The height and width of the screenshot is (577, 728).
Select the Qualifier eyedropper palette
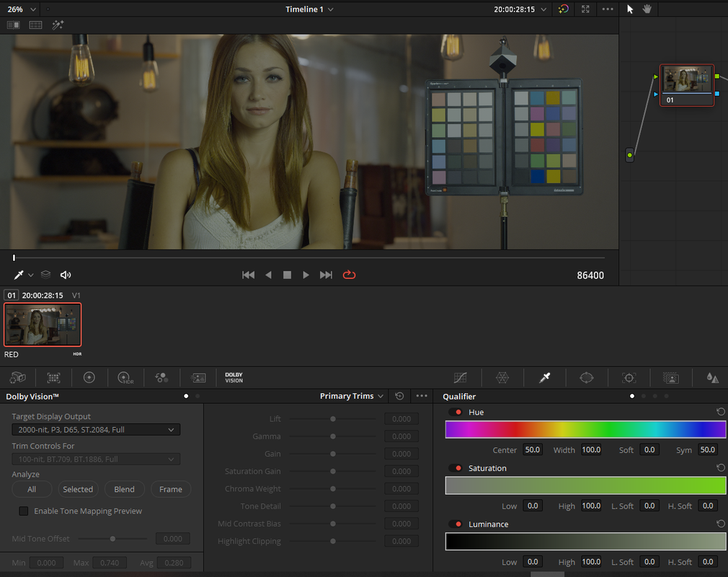(x=545, y=378)
